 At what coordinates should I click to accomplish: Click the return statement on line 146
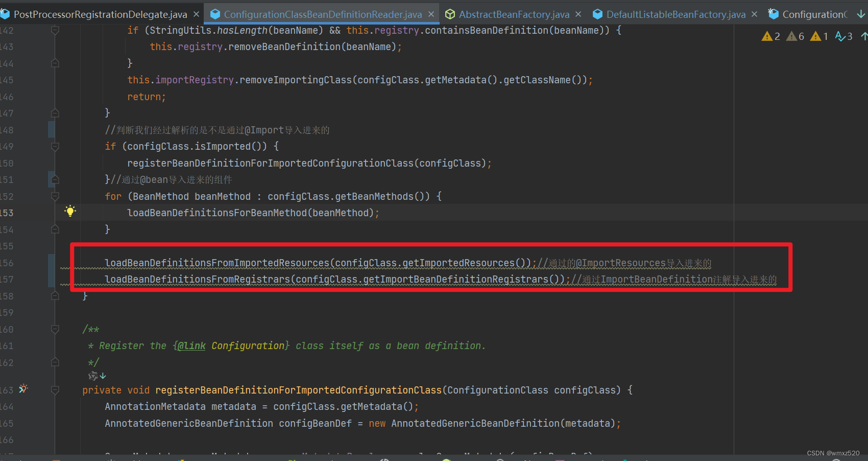[147, 97]
